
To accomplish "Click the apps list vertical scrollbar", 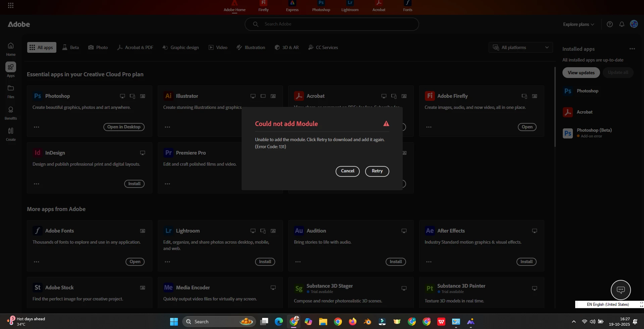I will (x=555, y=107).
